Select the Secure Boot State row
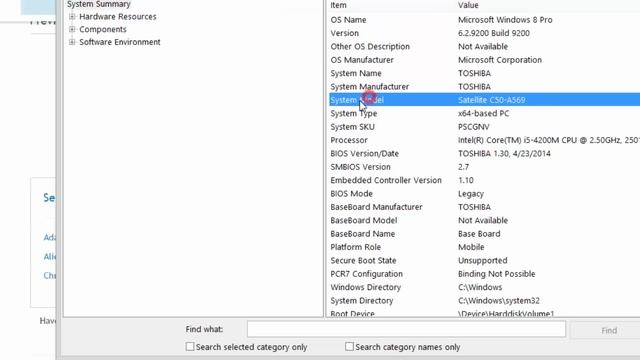Viewport: 640px width, 360px height. 484,261
